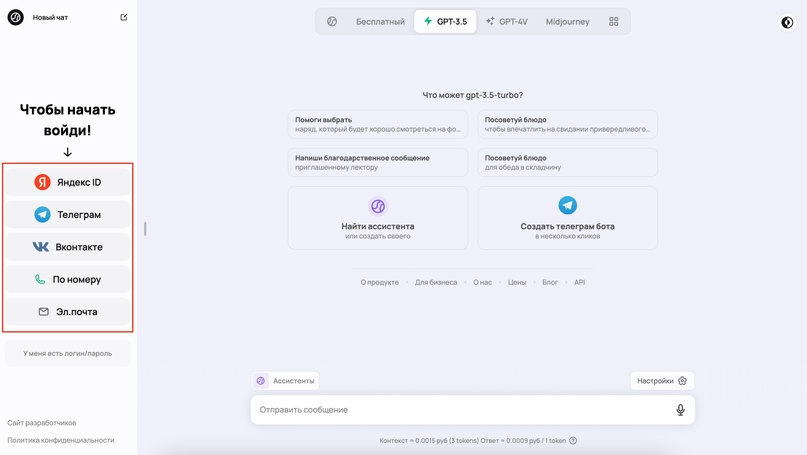This screenshot has width=807, height=455.
Task: Select the Бесплатный model tab
Action: (380, 22)
